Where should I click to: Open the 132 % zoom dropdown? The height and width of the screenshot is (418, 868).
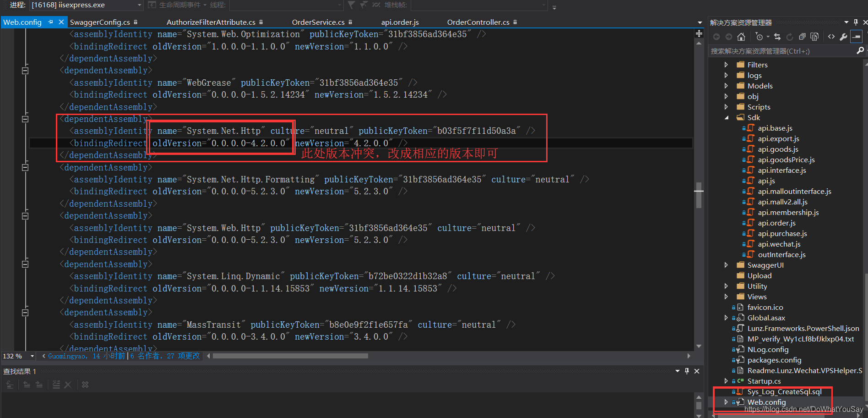32,356
